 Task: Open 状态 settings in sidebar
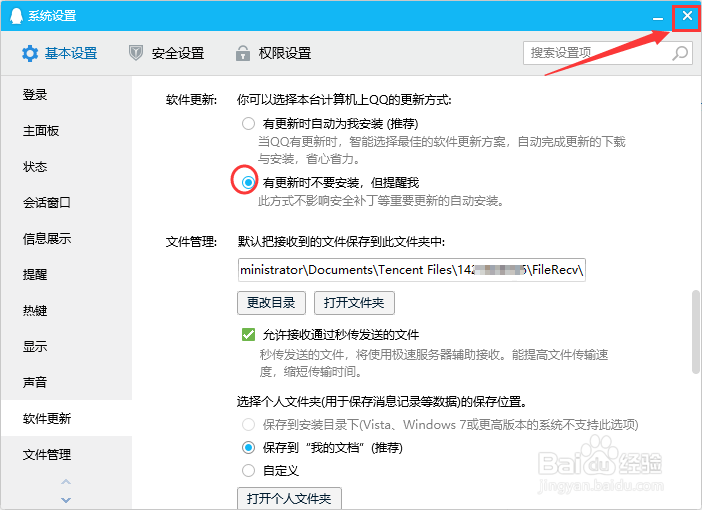66,167
